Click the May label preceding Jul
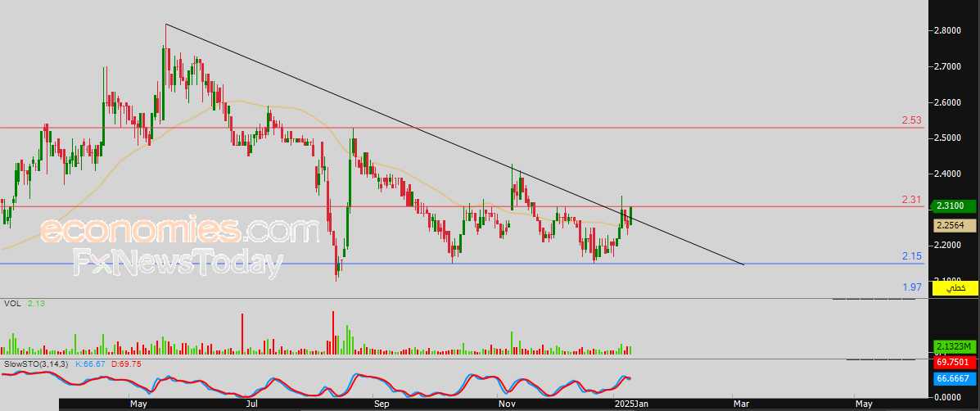The height and width of the screenshot is (411, 980). pyautogui.click(x=138, y=404)
